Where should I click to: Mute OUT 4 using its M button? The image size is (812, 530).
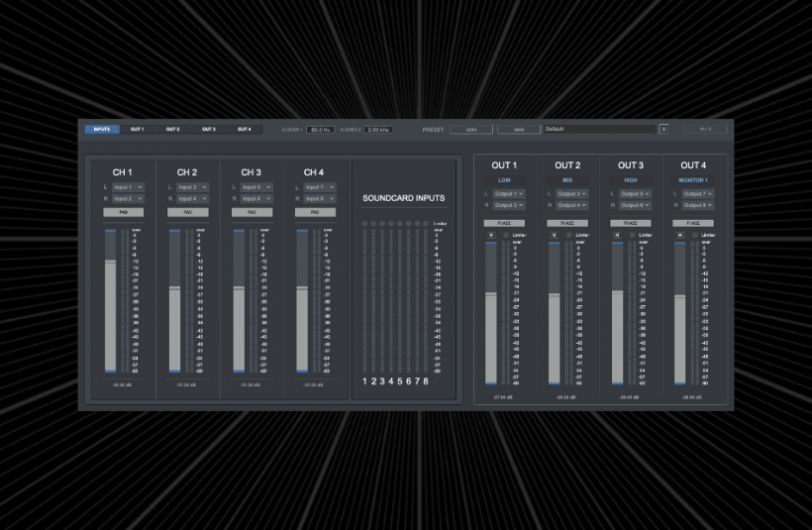[680, 235]
